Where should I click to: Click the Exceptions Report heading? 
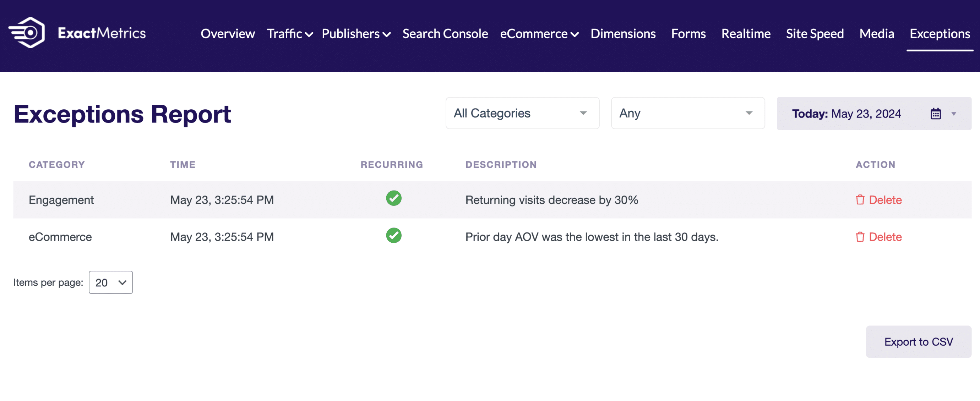(x=122, y=114)
